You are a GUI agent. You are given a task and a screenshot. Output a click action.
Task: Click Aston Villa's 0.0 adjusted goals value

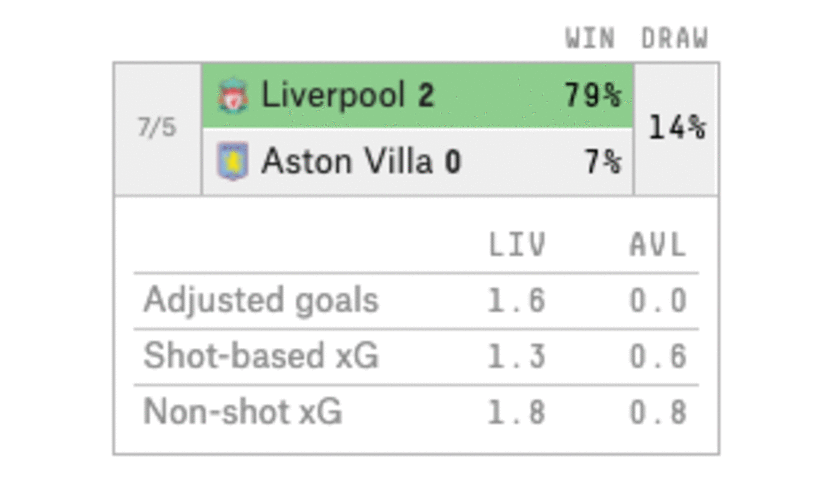(658, 301)
